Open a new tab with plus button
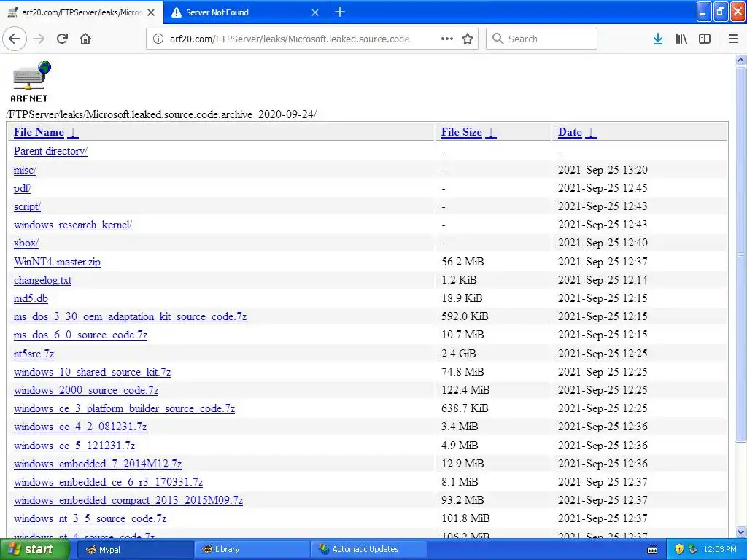Viewport: 747px width, 560px height. point(340,12)
